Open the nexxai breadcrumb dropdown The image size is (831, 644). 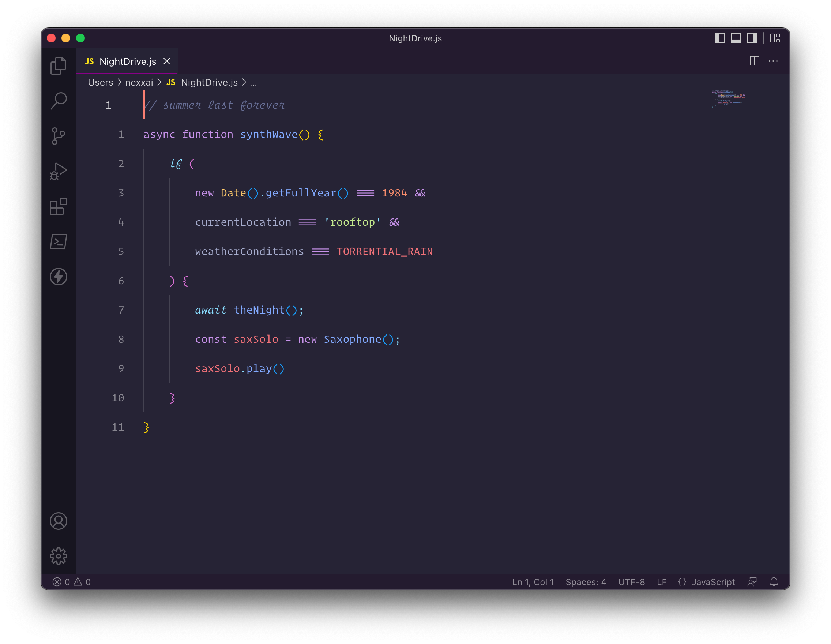(139, 82)
